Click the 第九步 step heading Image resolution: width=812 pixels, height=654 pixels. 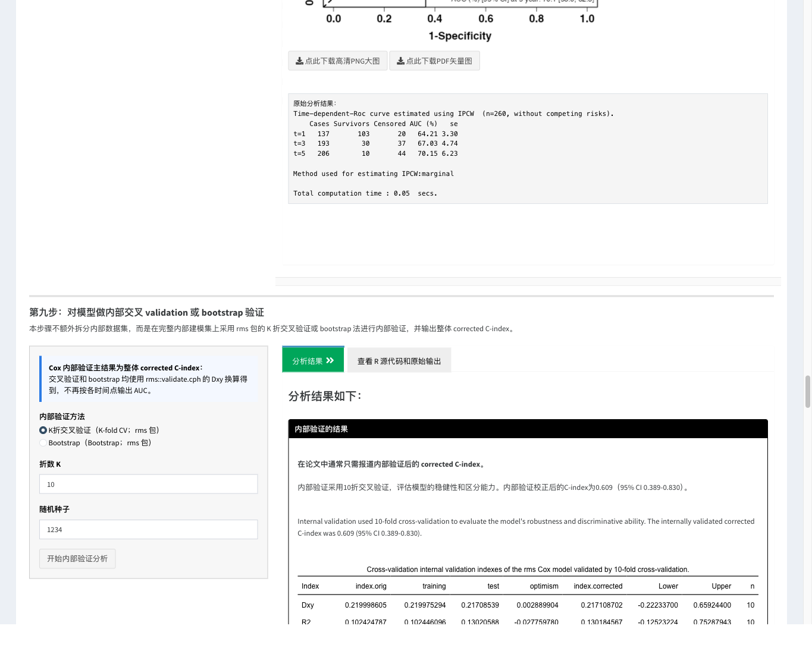click(146, 312)
